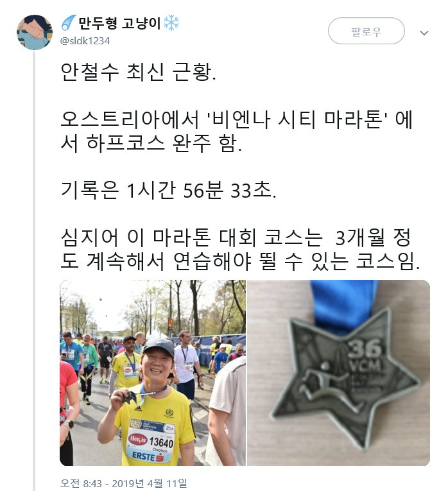Click the tweet line 안철수 최신 근황
Image resolution: width=448 pixels, height=491 pixels.
click(138, 72)
